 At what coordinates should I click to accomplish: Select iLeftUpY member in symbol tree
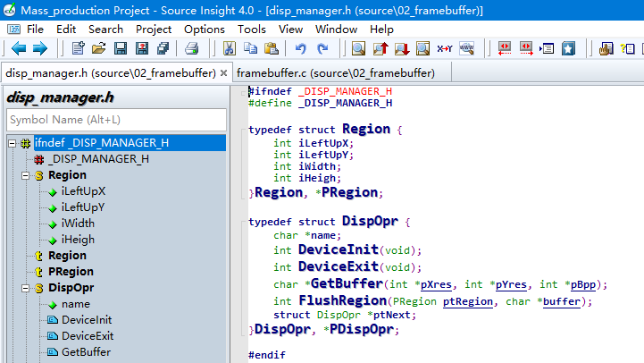tap(83, 207)
